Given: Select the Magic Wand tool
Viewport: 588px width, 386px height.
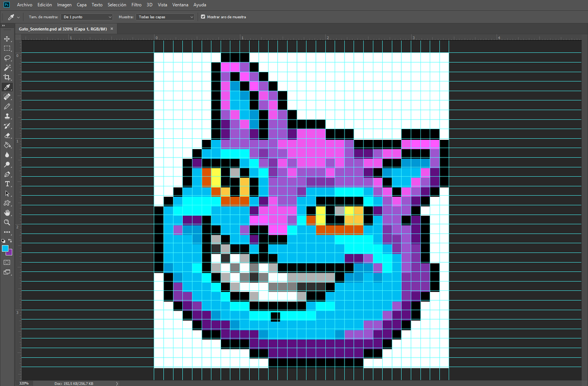Looking at the screenshot, I should point(7,68).
